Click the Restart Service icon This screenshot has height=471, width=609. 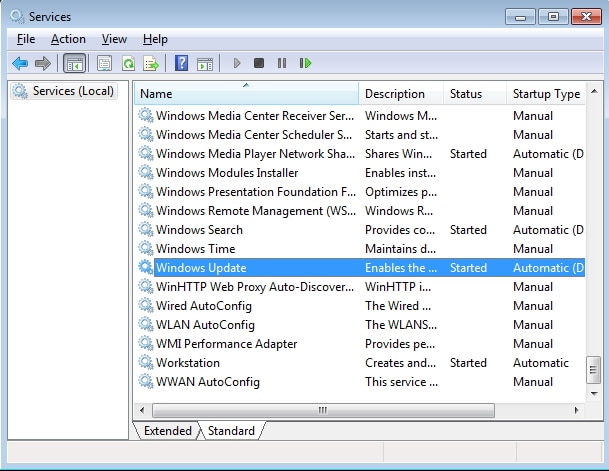(x=305, y=63)
